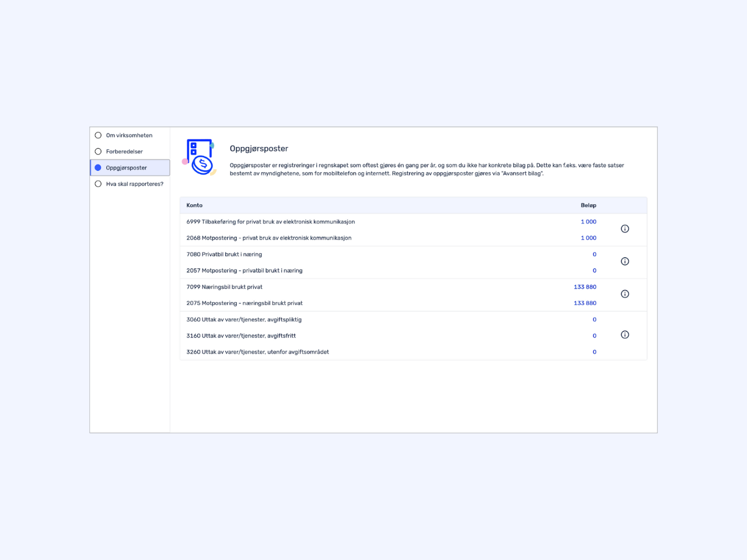Image resolution: width=747 pixels, height=560 pixels.
Task: Select the Oppgjørsposter step radio
Action: pyautogui.click(x=98, y=168)
